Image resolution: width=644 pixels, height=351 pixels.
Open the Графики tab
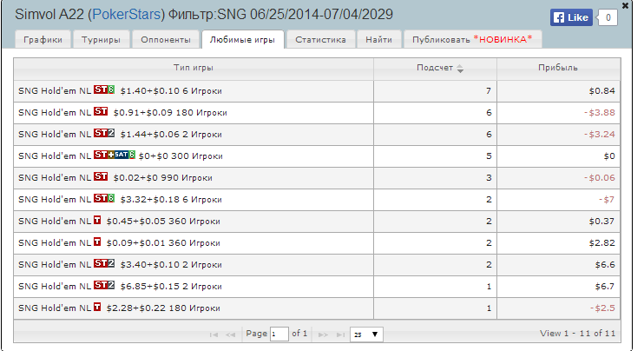43,39
